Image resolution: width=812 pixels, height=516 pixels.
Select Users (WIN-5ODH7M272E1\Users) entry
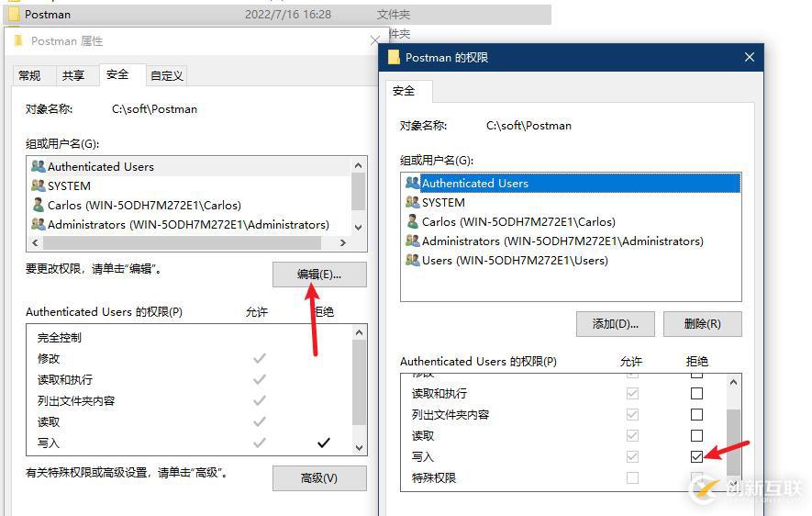pos(572,260)
